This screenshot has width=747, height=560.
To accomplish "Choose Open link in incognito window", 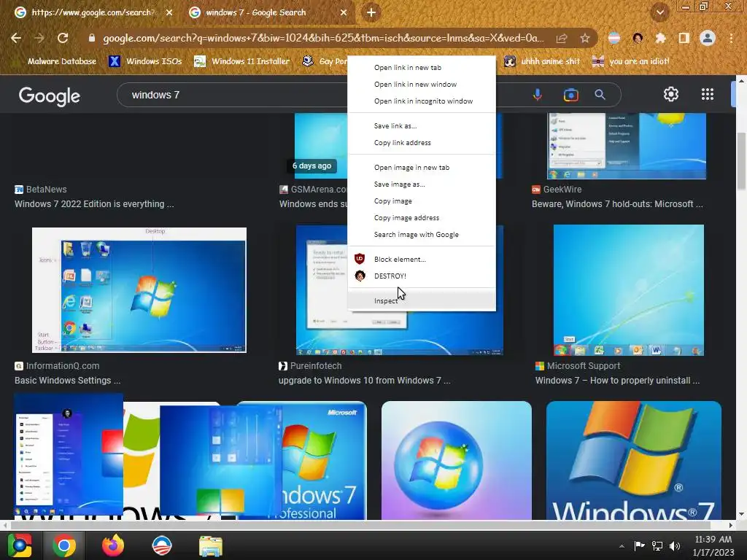I will click(x=422, y=101).
